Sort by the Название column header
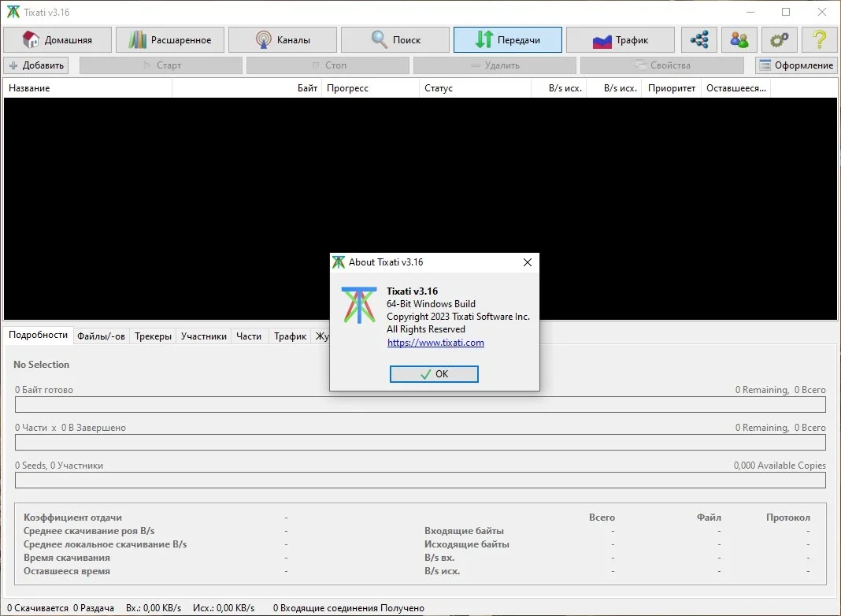 (x=87, y=88)
